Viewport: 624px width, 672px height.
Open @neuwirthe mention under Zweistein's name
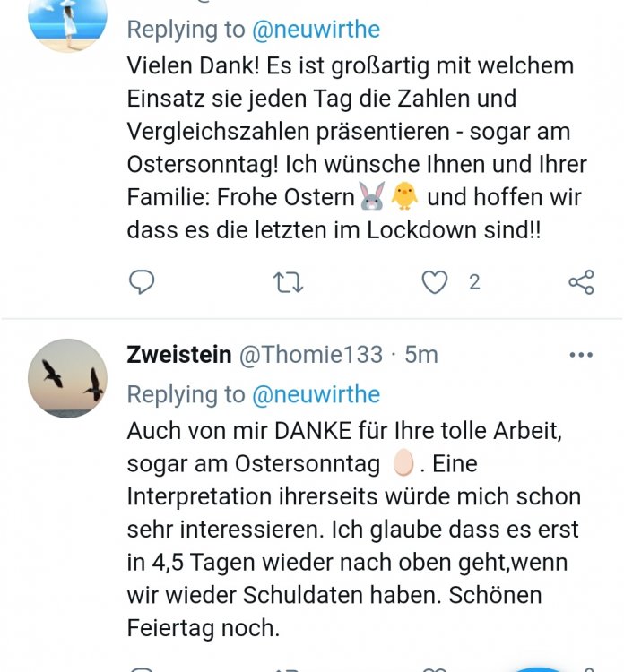(x=316, y=394)
